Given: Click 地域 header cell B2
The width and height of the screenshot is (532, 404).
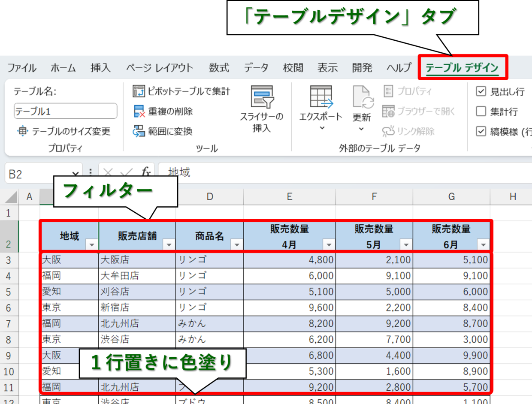Looking at the screenshot, I should tap(70, 236).
